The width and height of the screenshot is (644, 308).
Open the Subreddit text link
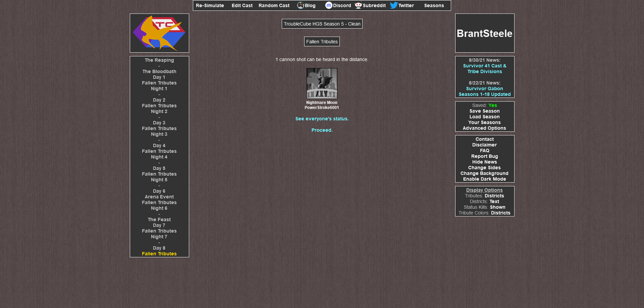tap(374, 6)
